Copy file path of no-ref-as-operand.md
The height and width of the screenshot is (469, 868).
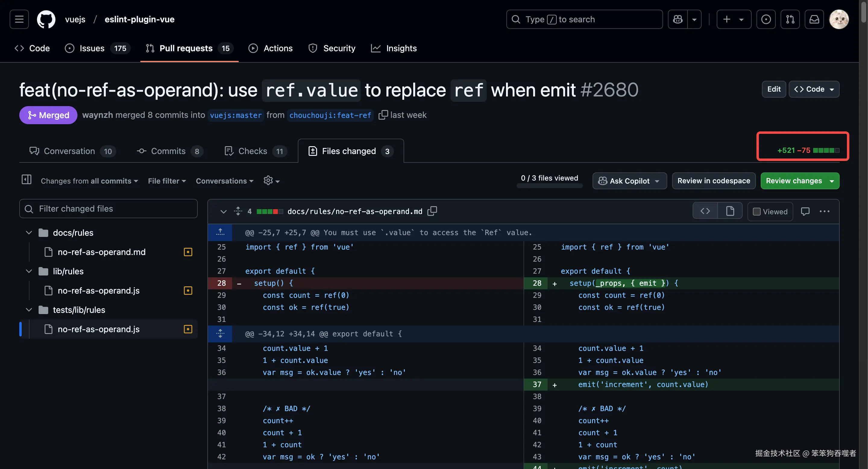[x=432, y=211]
